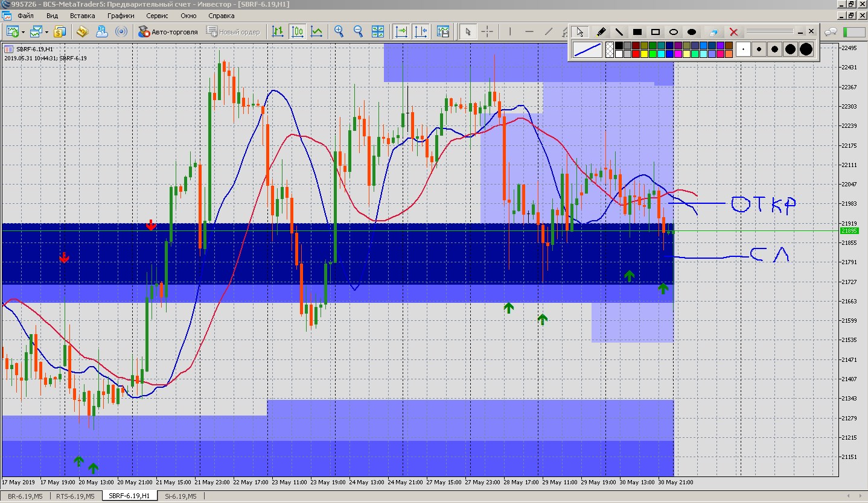Click the zoom in magnifier icon
Screen dimensions: 868x503
[339, 31]
